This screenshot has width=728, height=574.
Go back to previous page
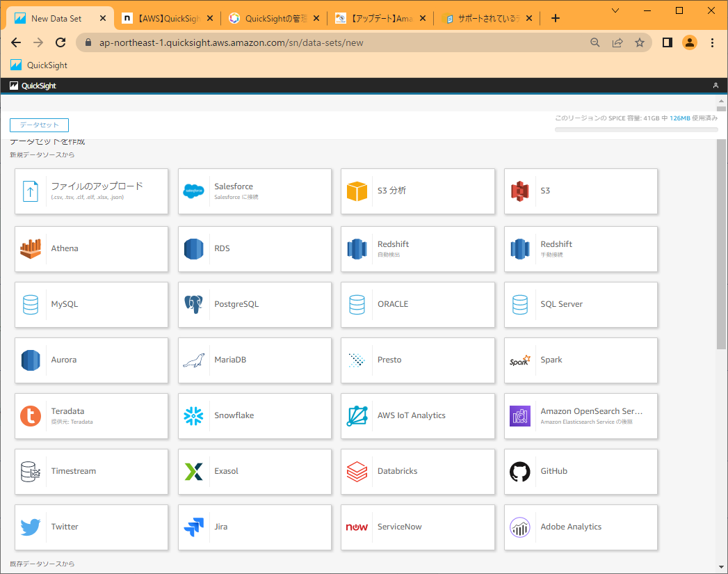click(16, 42)
